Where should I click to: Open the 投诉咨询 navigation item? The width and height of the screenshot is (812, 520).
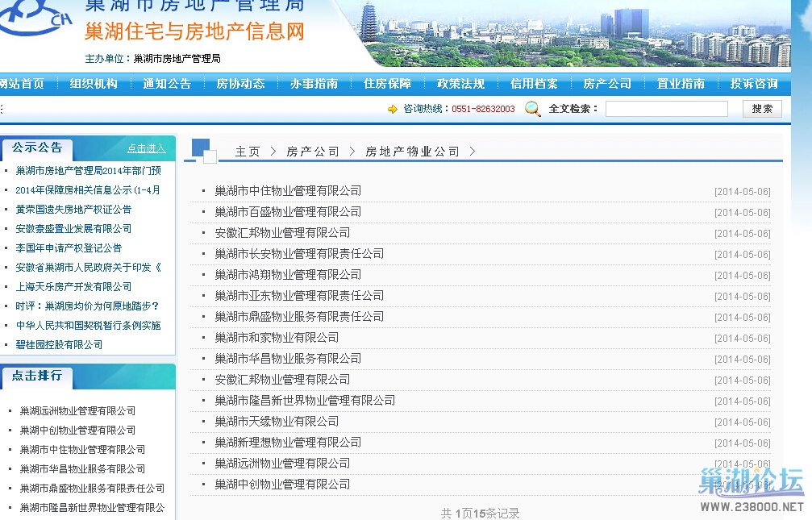point(754,84)
